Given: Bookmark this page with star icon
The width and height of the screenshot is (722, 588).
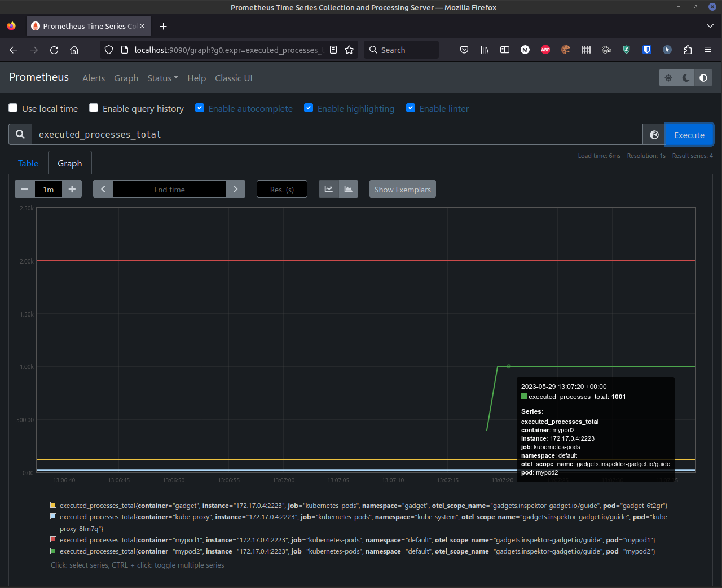Looking at the screenshot, I should pos(349,50).
